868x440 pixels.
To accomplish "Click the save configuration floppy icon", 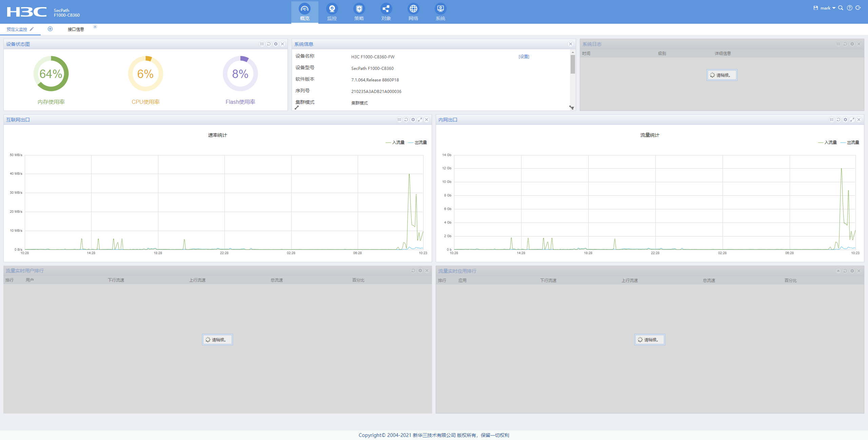I will (815, 8).
